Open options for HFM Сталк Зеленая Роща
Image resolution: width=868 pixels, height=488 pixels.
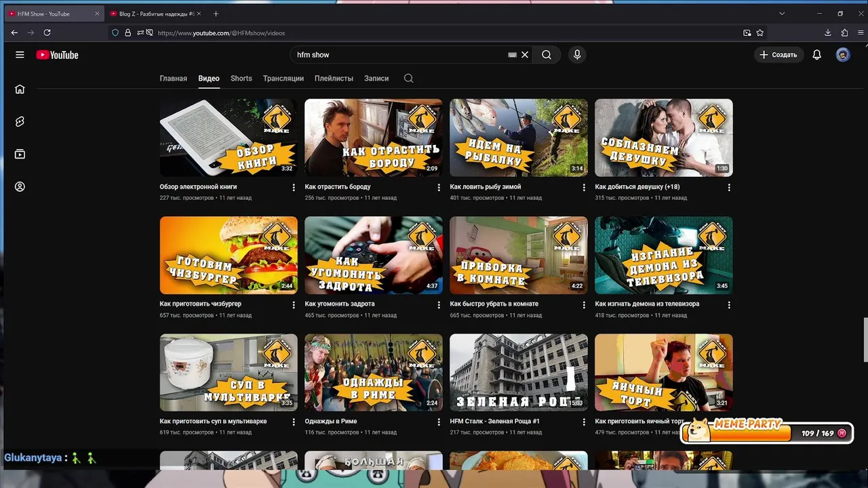(584, 422)
